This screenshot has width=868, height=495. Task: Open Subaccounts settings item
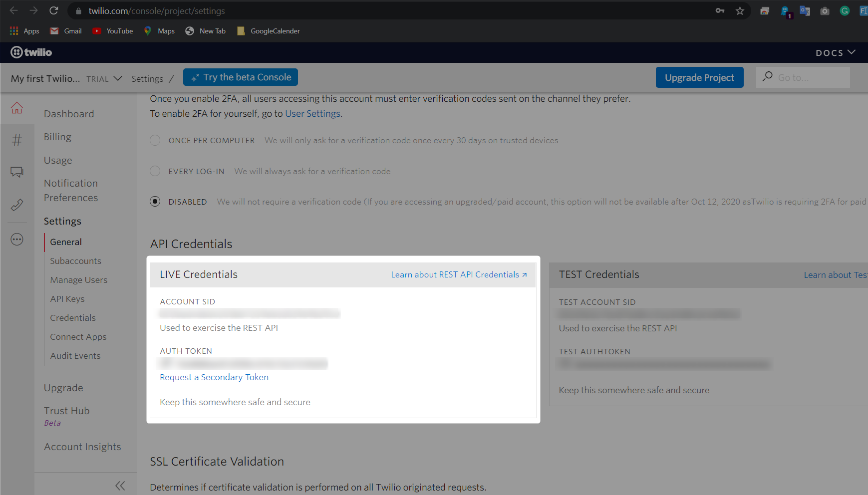coord(75,261)
